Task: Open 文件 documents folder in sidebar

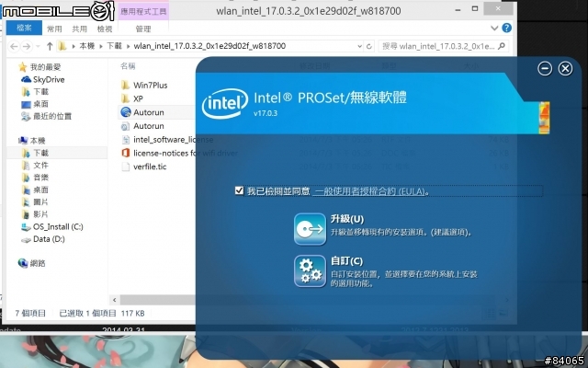Action: 40,166
